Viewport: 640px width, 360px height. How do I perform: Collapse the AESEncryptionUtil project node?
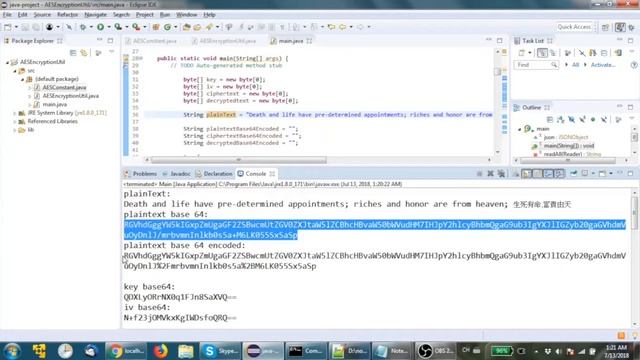7,62
